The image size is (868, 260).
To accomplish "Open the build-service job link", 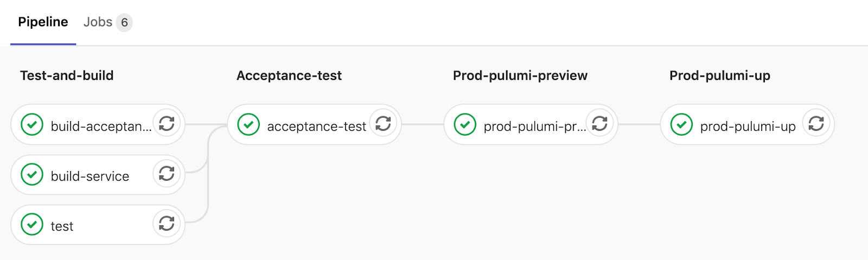I will click(x=90, y=176).
